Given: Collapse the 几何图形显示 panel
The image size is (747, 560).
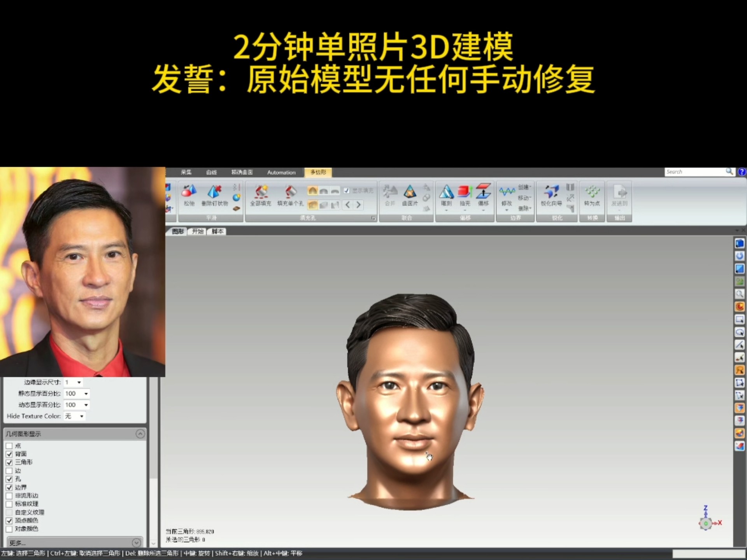Looking at the screenshot, I should (140, 434).
